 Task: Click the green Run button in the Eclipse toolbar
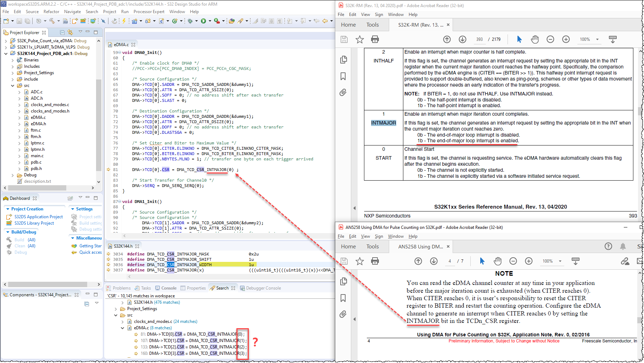[203, 21]
